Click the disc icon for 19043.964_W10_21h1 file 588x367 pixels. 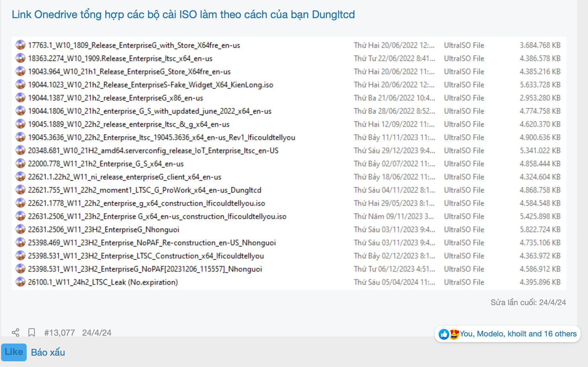pyautogui.click(x=21, y=71)
